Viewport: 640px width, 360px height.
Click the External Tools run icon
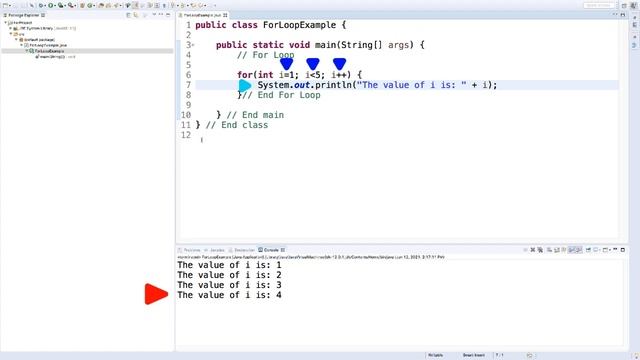(x=71, y=5)
